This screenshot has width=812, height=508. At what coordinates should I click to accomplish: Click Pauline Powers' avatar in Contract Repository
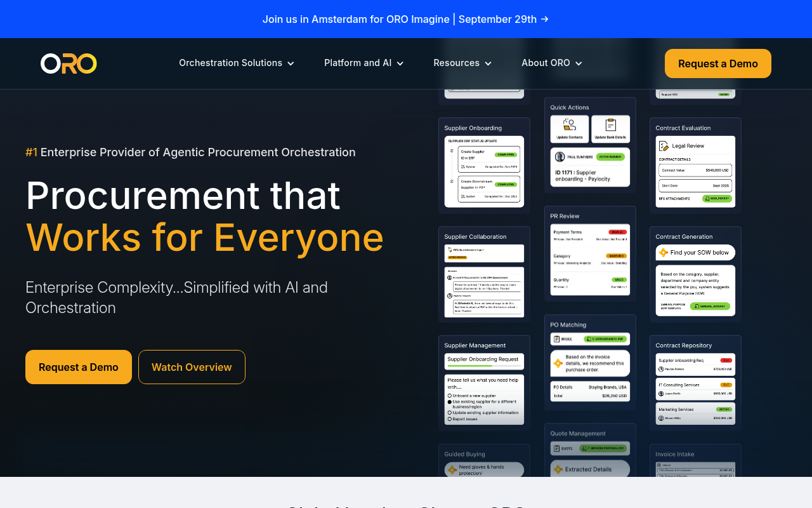662,369
